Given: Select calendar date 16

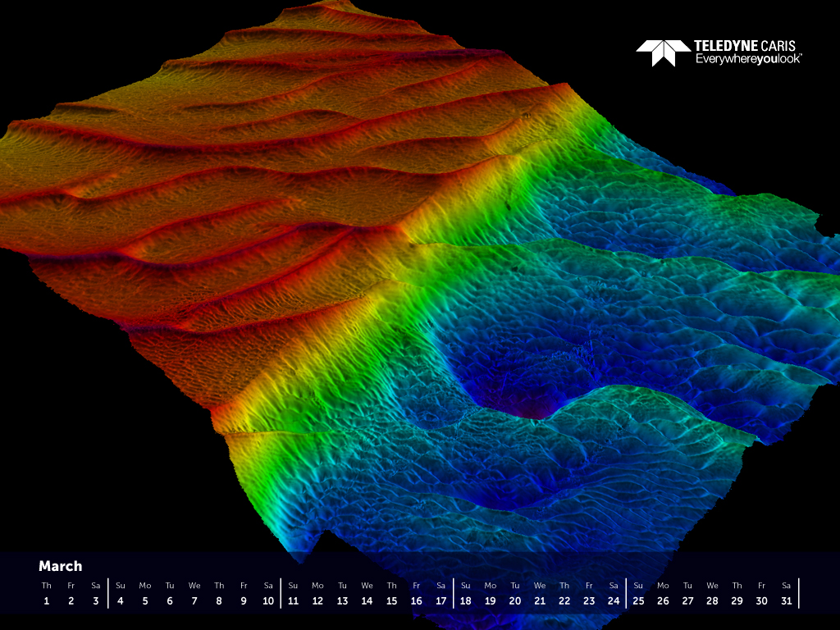Looking at the screenshot, I should coord(416,601).
